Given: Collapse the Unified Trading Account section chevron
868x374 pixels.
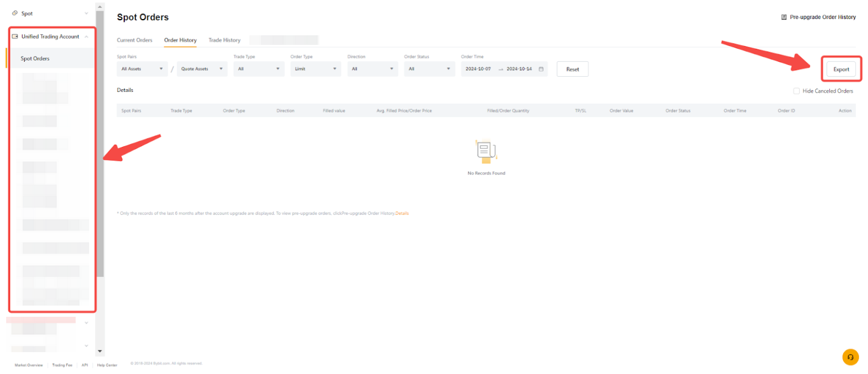Looking at the screenshot, I should pos(86,36).
